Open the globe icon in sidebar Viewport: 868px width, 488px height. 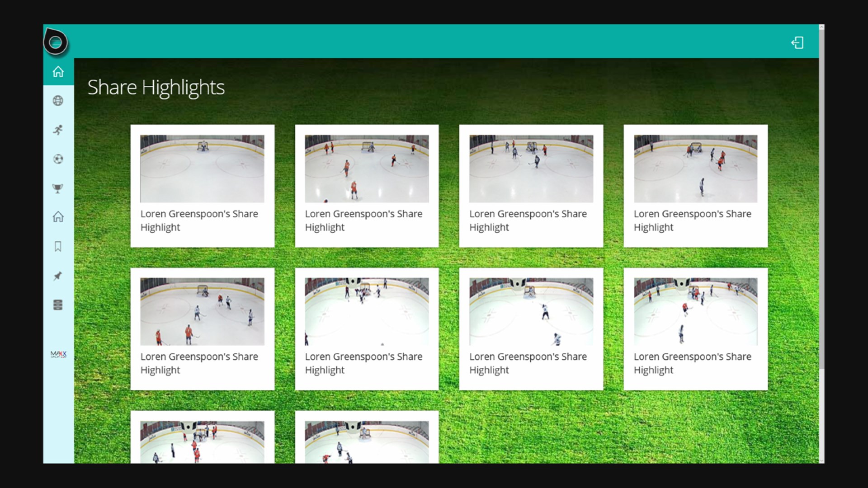coord(58,101)
